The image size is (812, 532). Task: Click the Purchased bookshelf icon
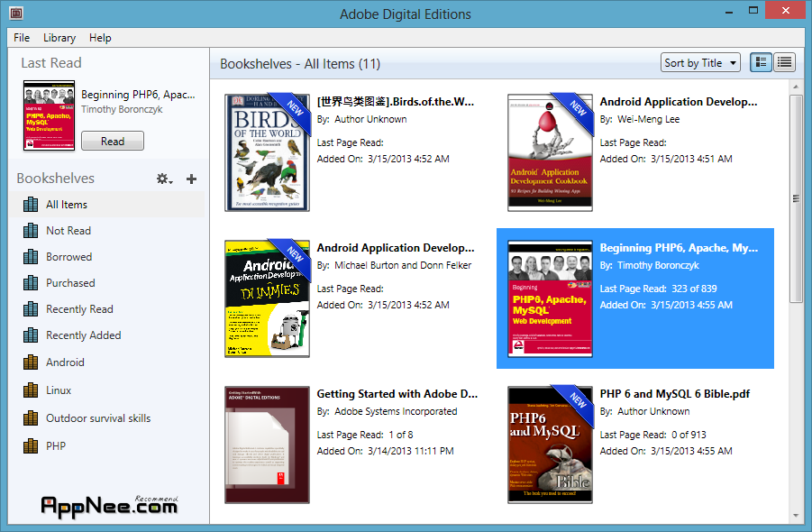click(31, 282)
